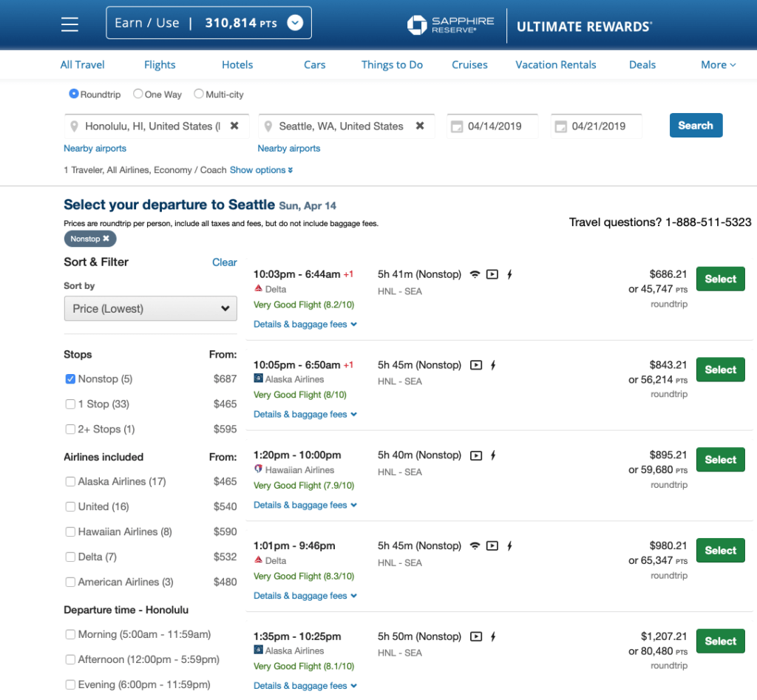
Task: Click the power icon on the Hawaiian Airlines flight
Action: 493,455
